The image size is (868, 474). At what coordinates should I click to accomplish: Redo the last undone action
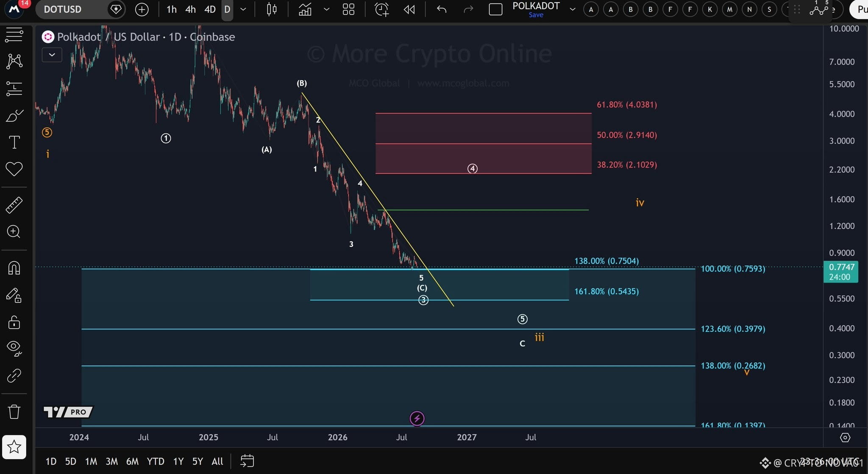468,9
